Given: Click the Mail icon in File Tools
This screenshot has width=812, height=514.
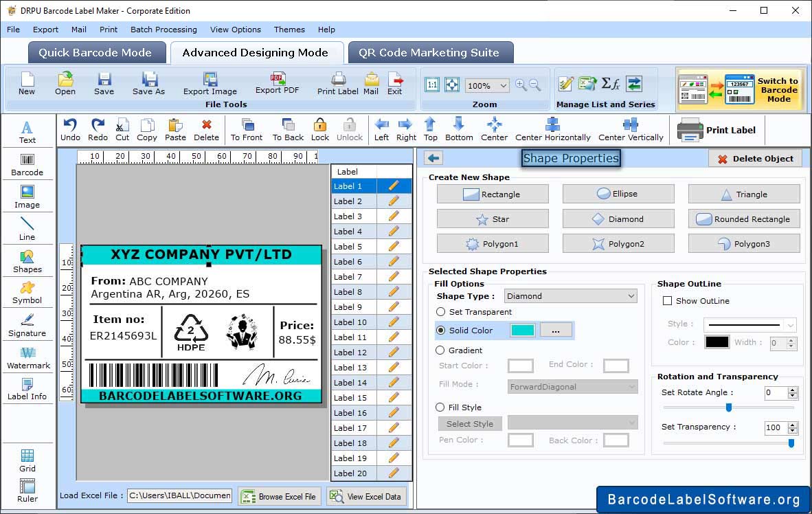Looking at the screenshot, I should [371, 84].
